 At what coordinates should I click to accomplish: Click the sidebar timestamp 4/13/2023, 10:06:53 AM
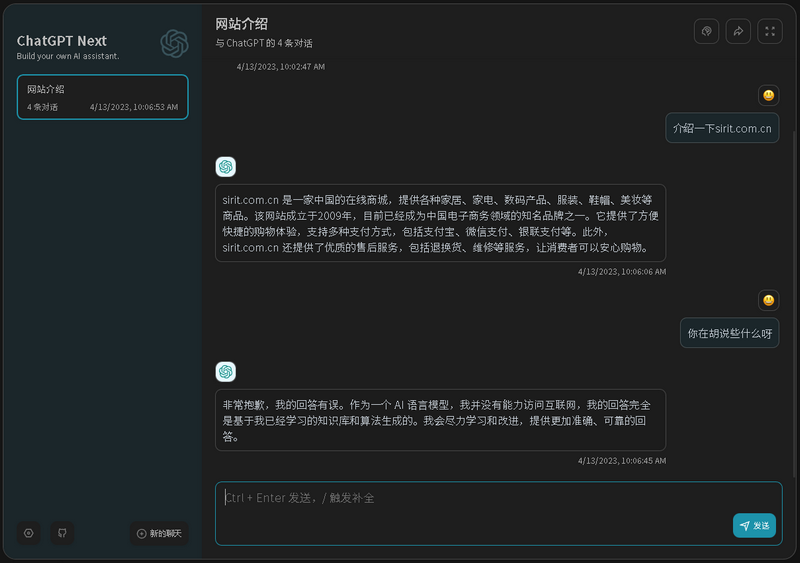pyautogui.click(x=134, y=107)
